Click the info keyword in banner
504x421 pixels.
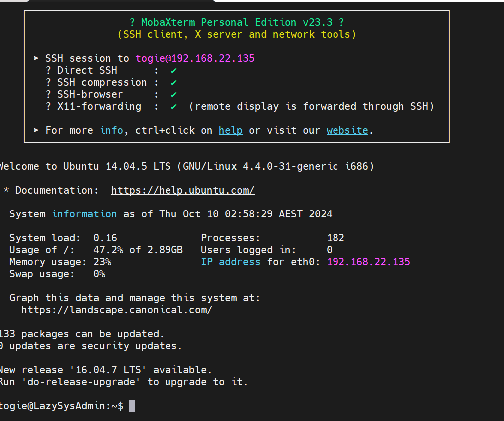(x=112, y=130)
